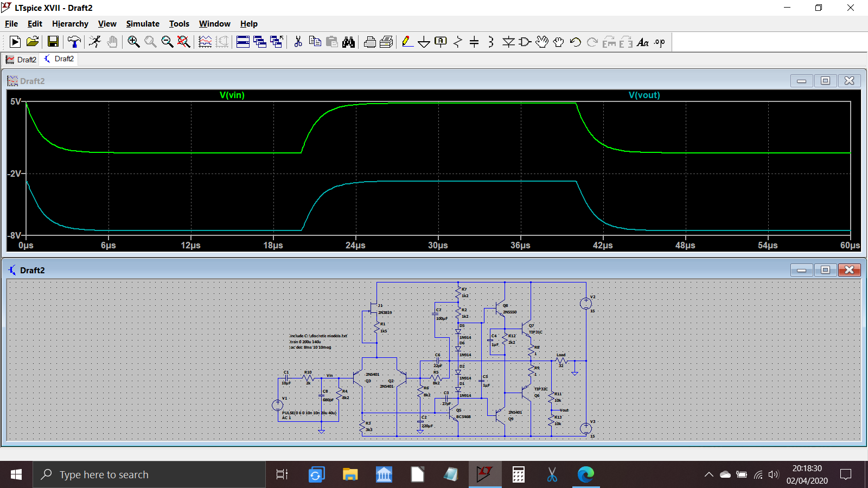Image resolution: width=868 pixels, height=488 pixels.
Task: Run the simulation with running man icon
Action: pyautogui.click(x=95, y=42)
